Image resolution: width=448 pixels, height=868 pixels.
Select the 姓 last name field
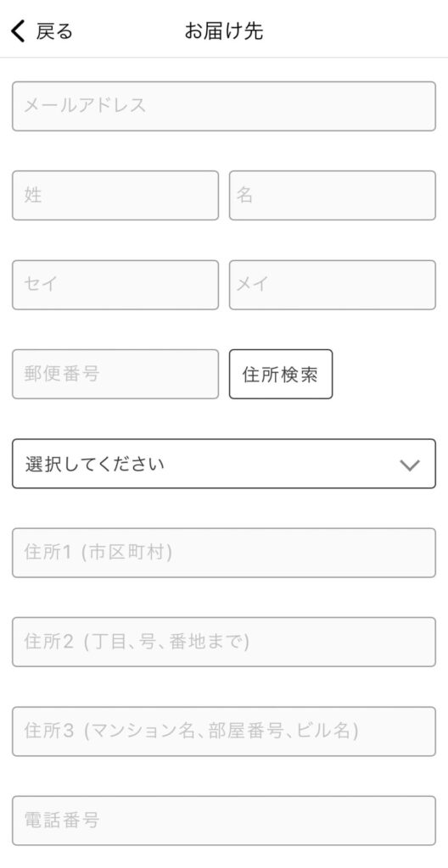click(x=115, y=196)
